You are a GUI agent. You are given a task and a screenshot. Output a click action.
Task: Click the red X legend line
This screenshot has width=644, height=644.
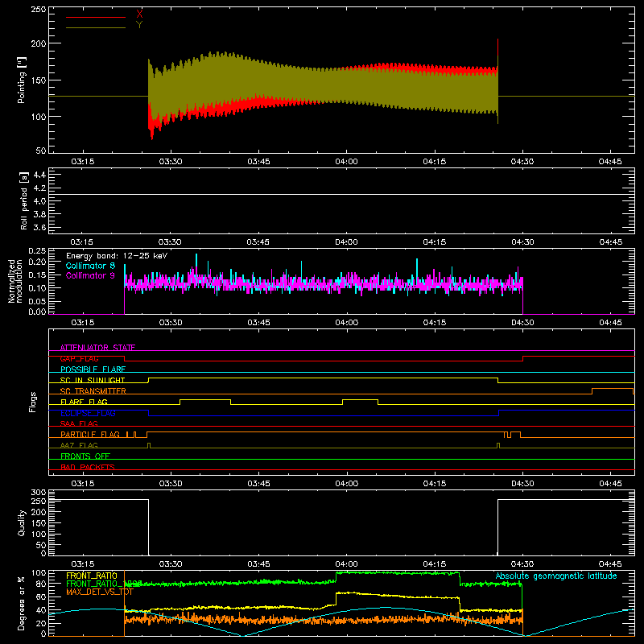pyautogui.click(x=96, y=17)
